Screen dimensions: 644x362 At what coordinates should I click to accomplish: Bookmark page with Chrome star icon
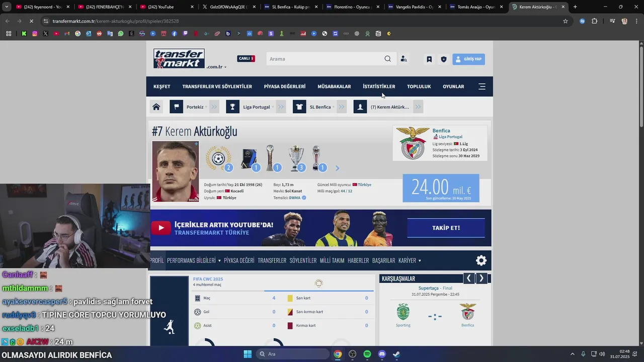point(566,21)
